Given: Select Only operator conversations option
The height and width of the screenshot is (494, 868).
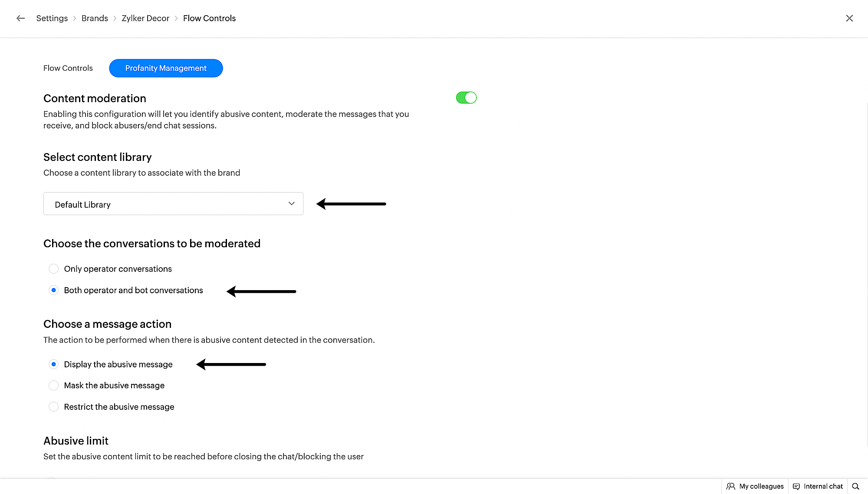Looking at the screenshot, I should [x=53, y=269].
